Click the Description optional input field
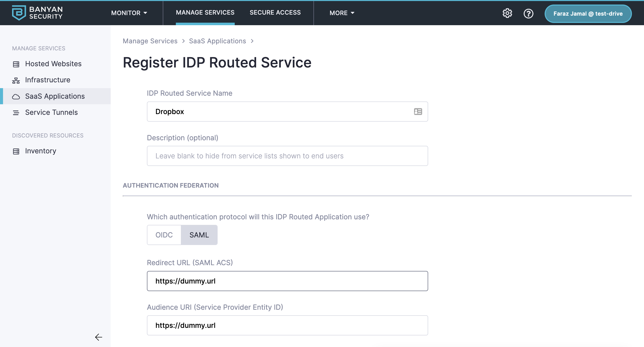Viewport: 644px width, 347px height. coord(287,156)
